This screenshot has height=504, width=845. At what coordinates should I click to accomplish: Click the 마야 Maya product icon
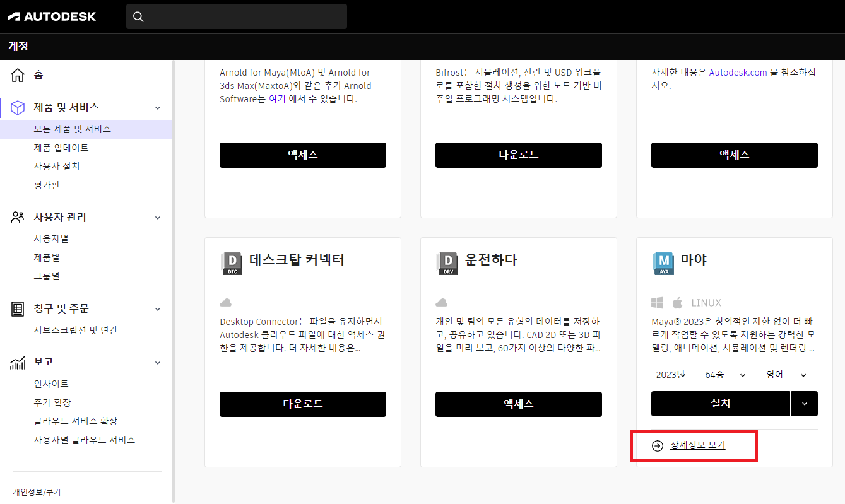coord(663,264)
